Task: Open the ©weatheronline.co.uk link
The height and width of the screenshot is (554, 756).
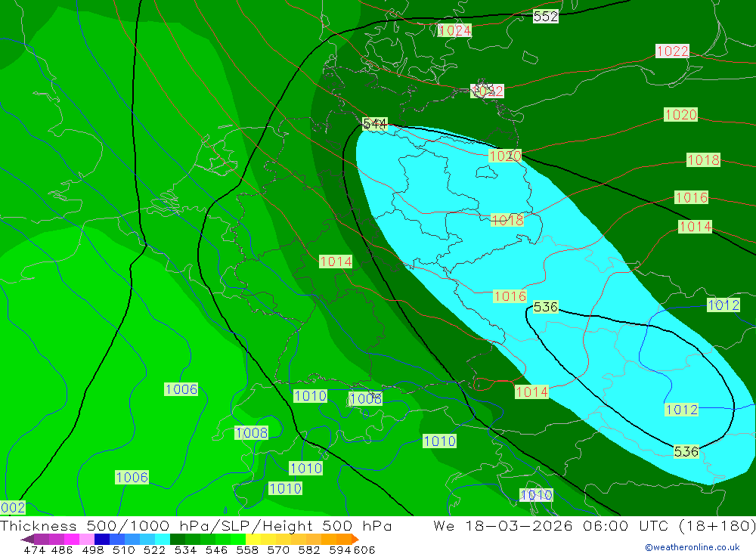Action: tap(692, 547)
